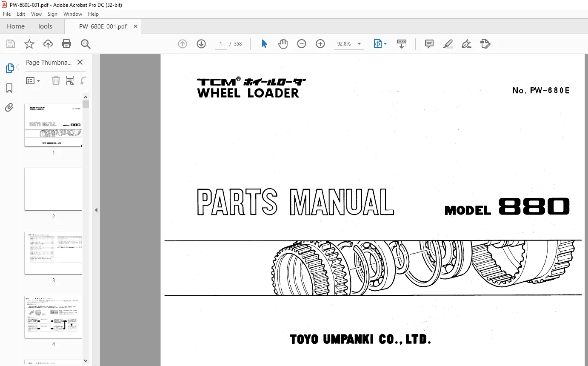Open the Help menu

click(93, 14)
